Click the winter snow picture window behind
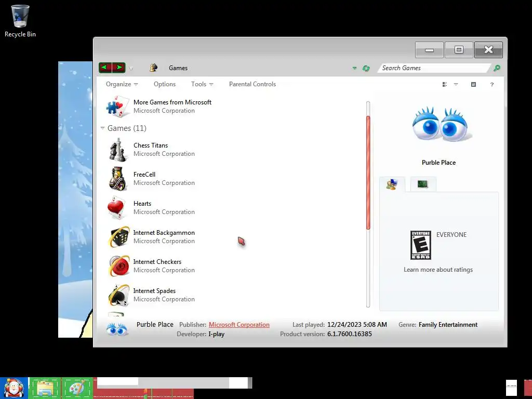 pyautogui.click(x=75, y=199)
